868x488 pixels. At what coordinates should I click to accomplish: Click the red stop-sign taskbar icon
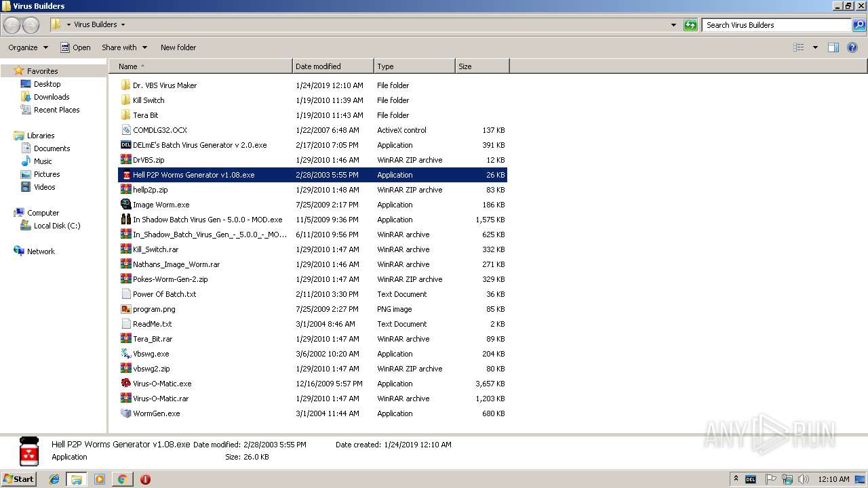point(145,479)
